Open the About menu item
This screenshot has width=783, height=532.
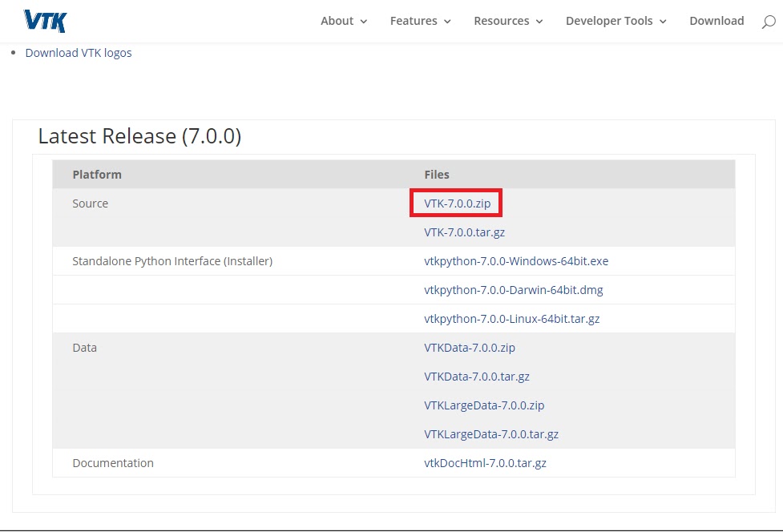pyautogui.click(x=337, y=21)
